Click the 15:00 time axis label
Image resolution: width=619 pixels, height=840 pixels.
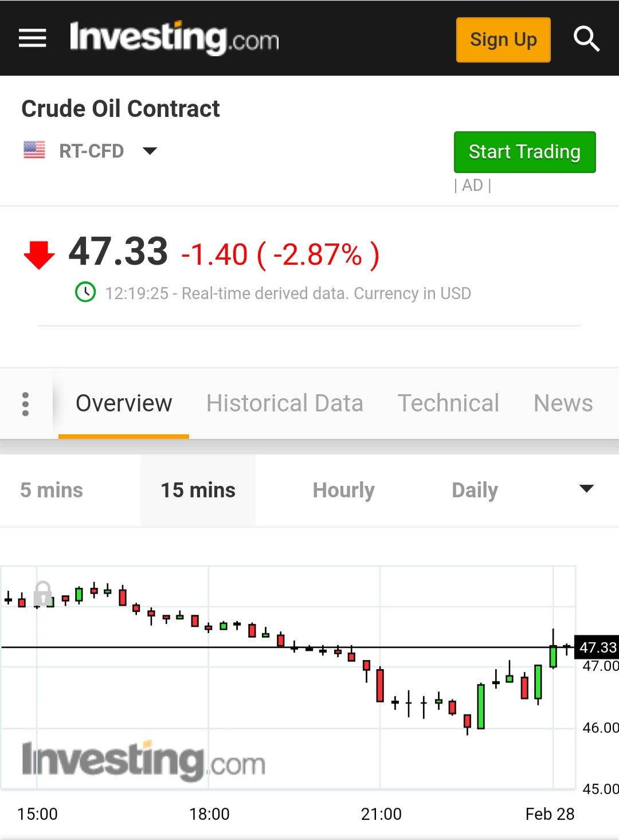[x=37, y=814]
